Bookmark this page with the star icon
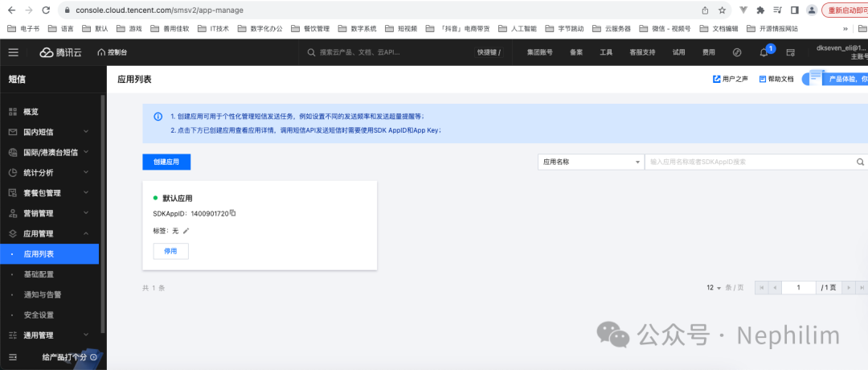This screenshot has width=868, height=370. [x=722, y=10]
